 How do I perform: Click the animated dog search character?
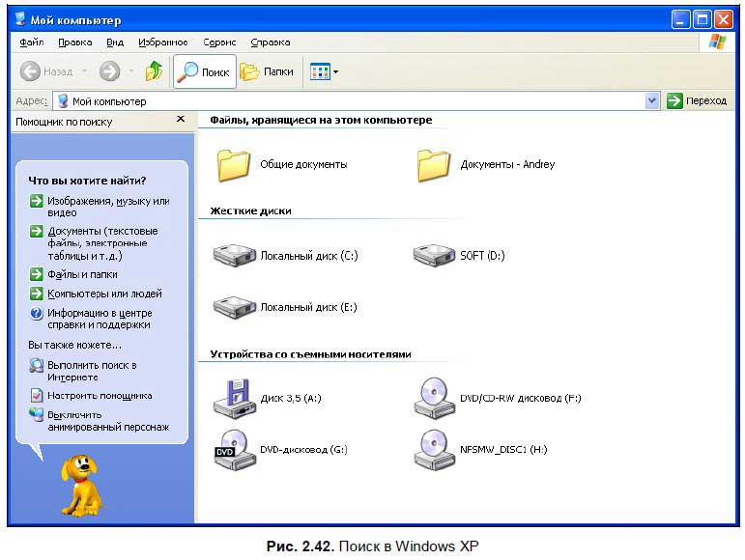pyautogui.click(x=81, y=486)
